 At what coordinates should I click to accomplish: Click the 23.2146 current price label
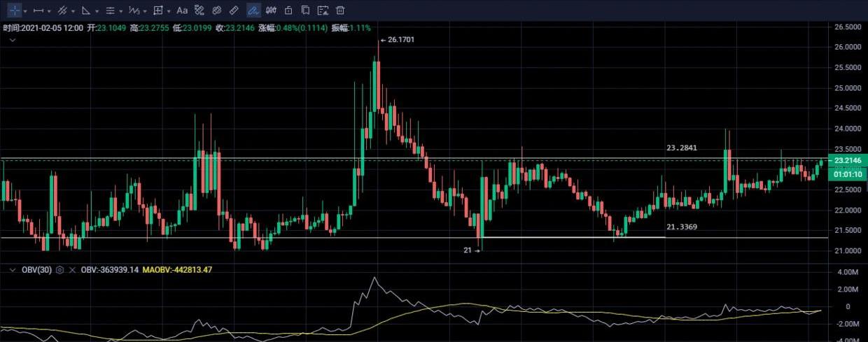coord(847,160)
